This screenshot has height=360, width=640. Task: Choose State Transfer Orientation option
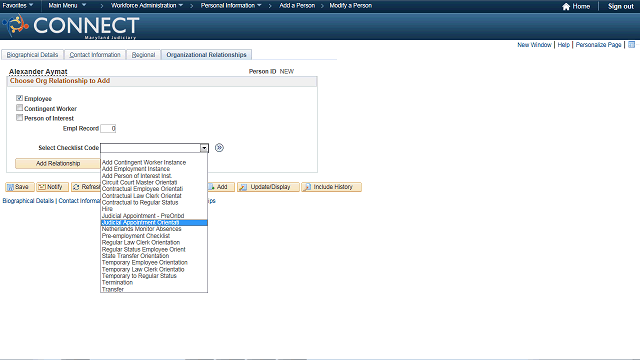click(154, 256)
